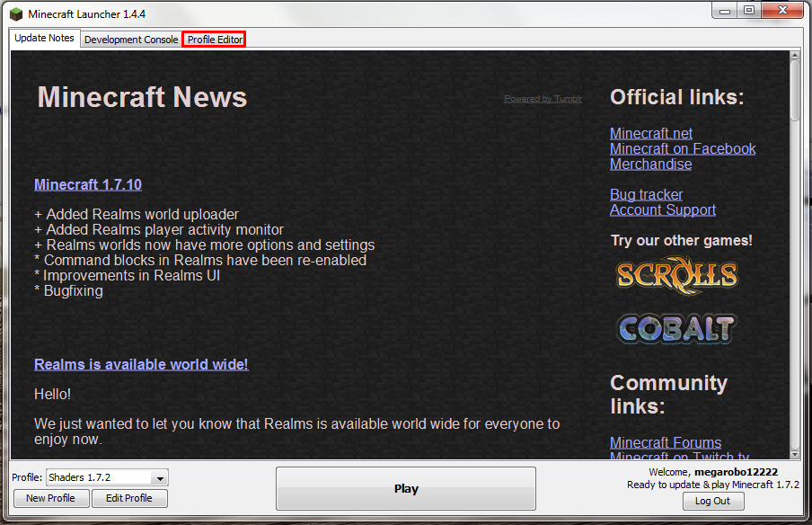Click the news scrollbar up arrow
The height and width of the screenshot is (525, 812).
point(795,55)
